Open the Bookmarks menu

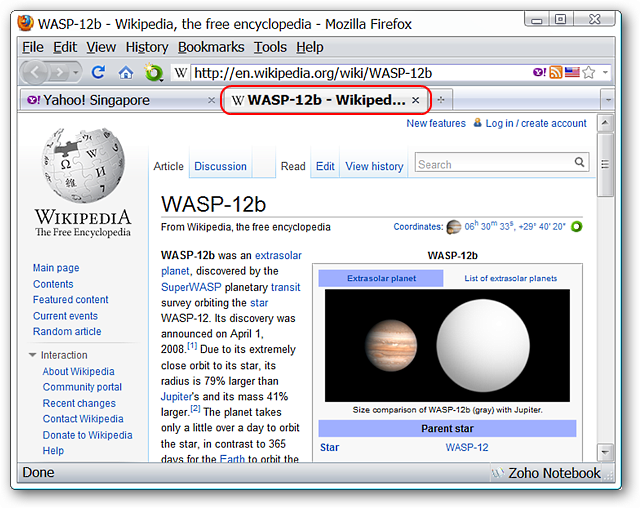click(x=211, y=47)
